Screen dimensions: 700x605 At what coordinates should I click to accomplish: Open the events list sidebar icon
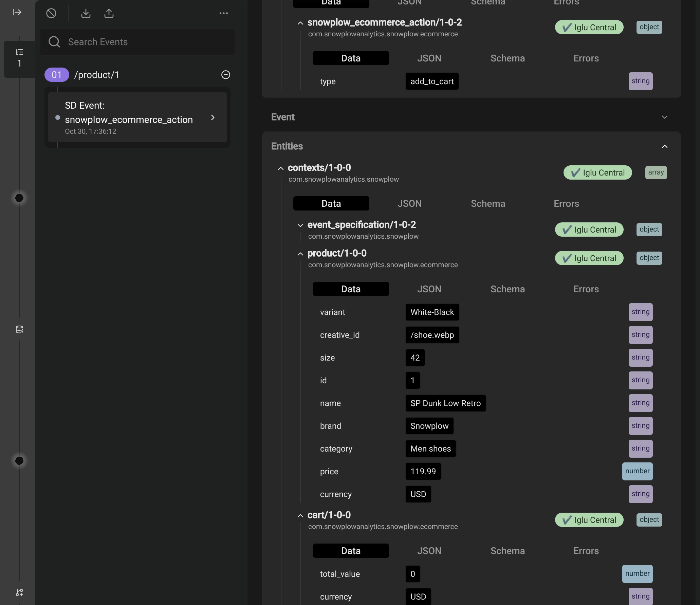click(19, 52)
